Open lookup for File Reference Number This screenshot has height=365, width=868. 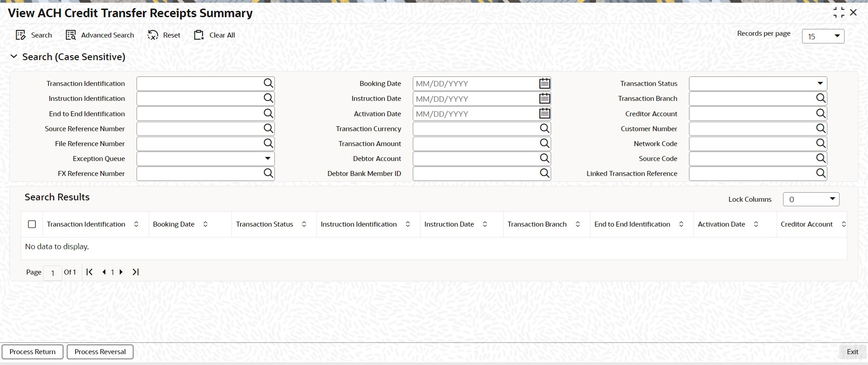[269, 143]
